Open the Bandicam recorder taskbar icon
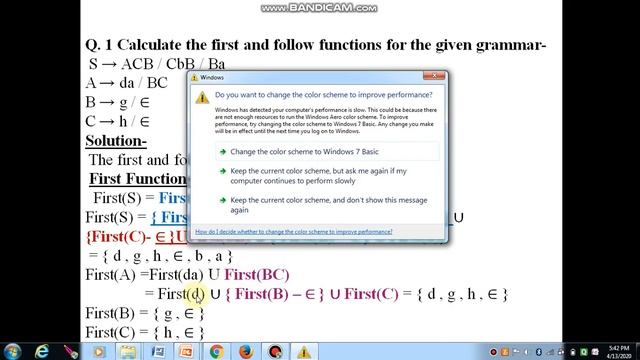640x360 pixels. [275, 352]
